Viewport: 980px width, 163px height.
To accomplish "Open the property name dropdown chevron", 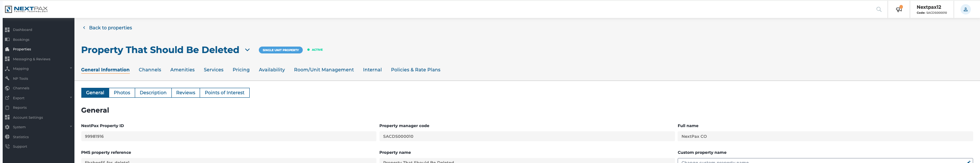I will pyautogui.click(x=247, y=50).
